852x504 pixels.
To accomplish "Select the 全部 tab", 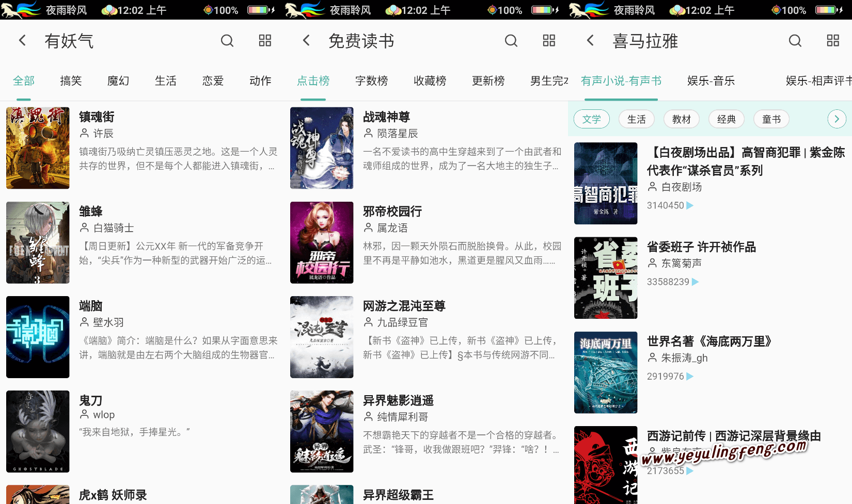I will click(x=24, y=80).
